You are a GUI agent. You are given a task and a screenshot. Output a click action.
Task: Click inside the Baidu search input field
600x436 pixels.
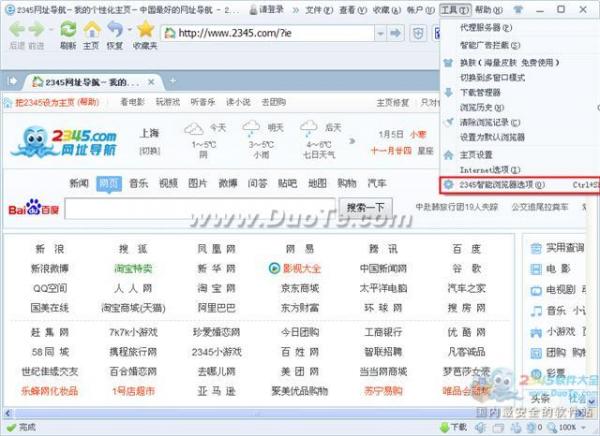pyautogui.click(x=200, y=209)
